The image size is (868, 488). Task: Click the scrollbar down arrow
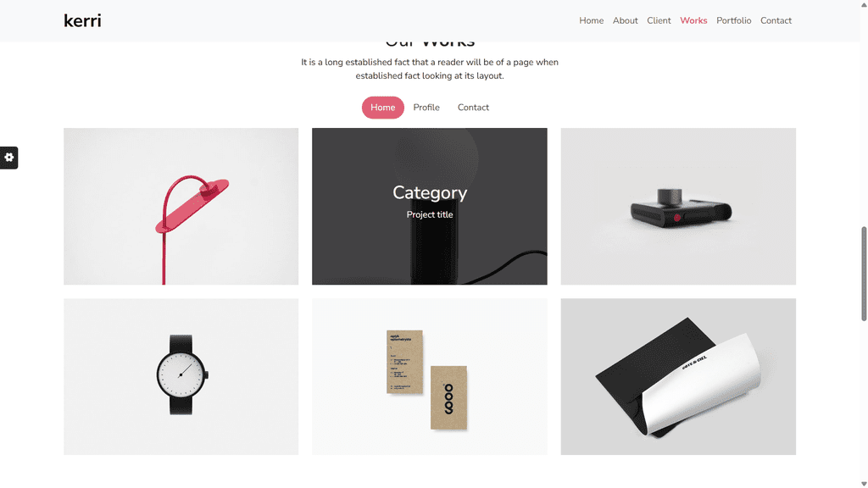point(864,484)
